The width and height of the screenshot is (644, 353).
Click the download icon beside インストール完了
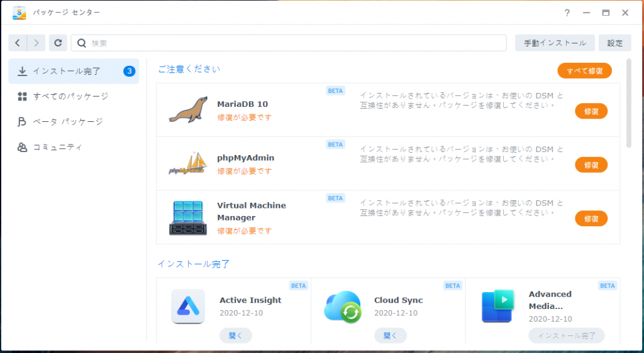pyautogui.click(x=22, y=72)
